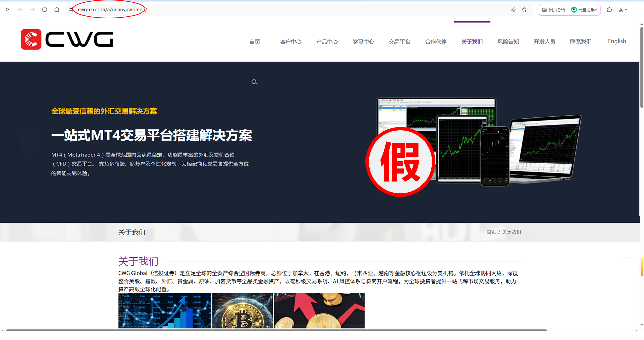
Task: Click the heading 一站式MT4交易平台搭建解决方案
Action: (151, 135)
